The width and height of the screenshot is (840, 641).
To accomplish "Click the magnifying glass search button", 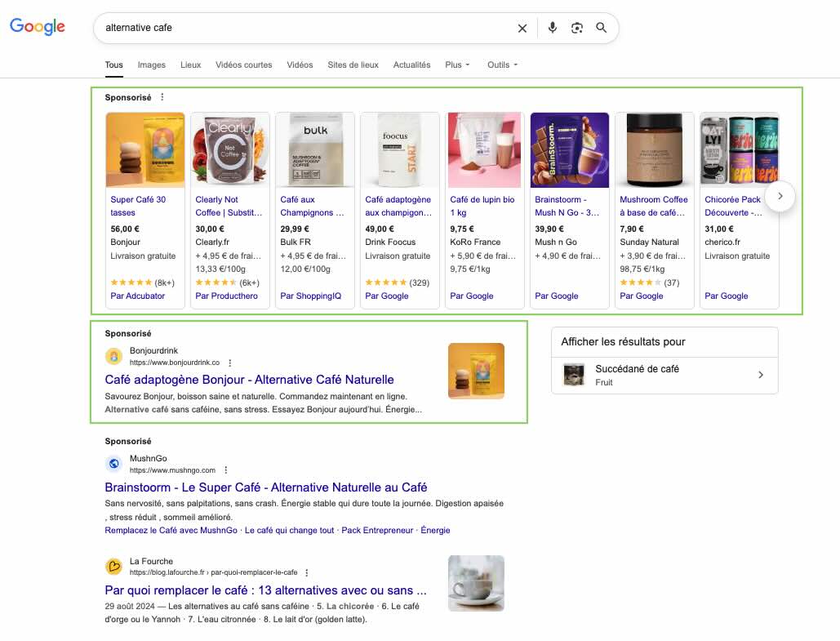I will pos(602,28).
